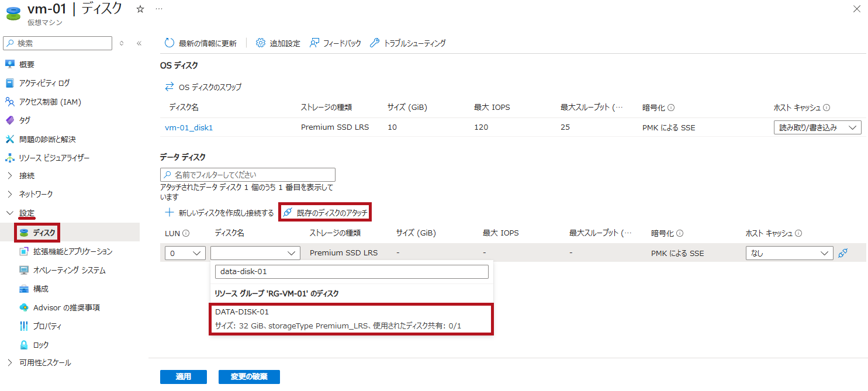
Task: Click the フィードバック toolbar icon
Action: point(314,43)
